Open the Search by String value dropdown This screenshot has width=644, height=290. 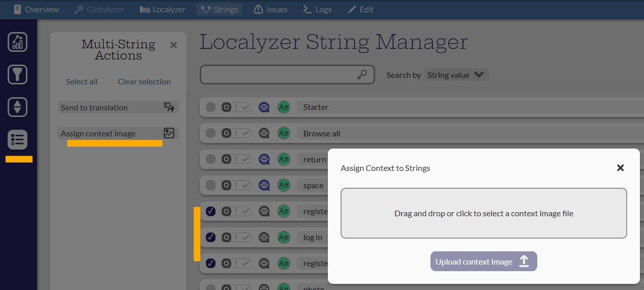click(x=456, y=75)
